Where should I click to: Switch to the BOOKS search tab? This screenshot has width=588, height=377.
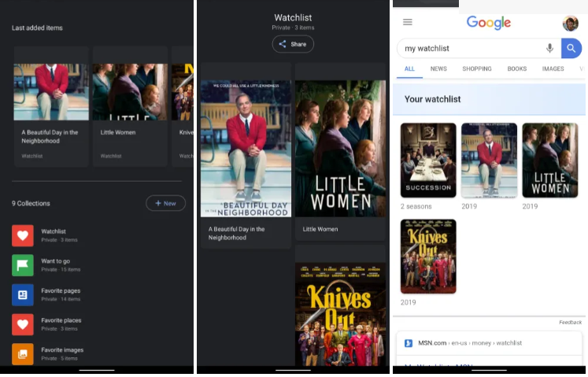516,68
